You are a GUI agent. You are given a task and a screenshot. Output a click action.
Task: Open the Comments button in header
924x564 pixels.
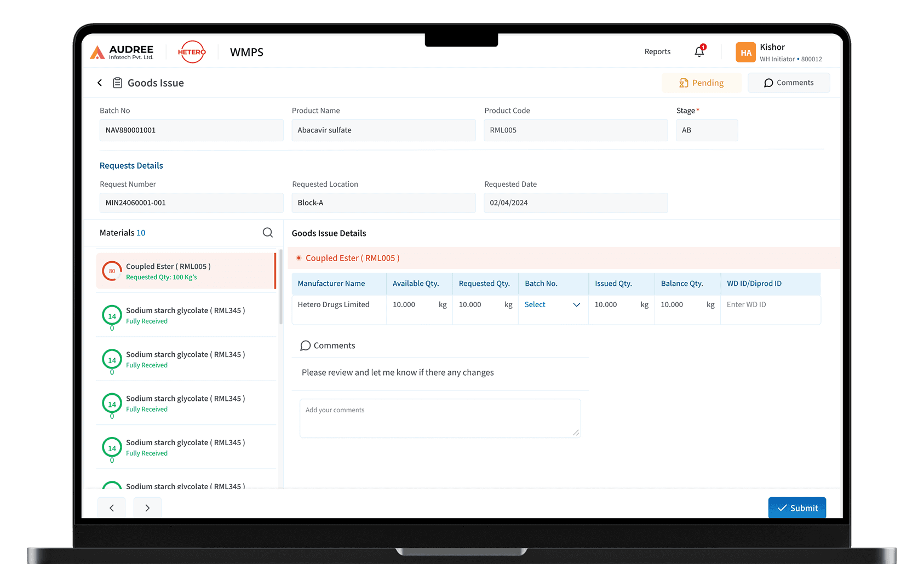point(789,83)
